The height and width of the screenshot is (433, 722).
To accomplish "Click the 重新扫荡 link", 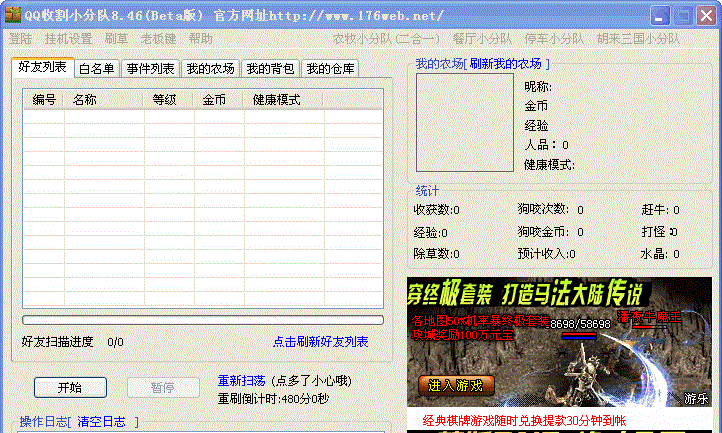I will point(242,380).
